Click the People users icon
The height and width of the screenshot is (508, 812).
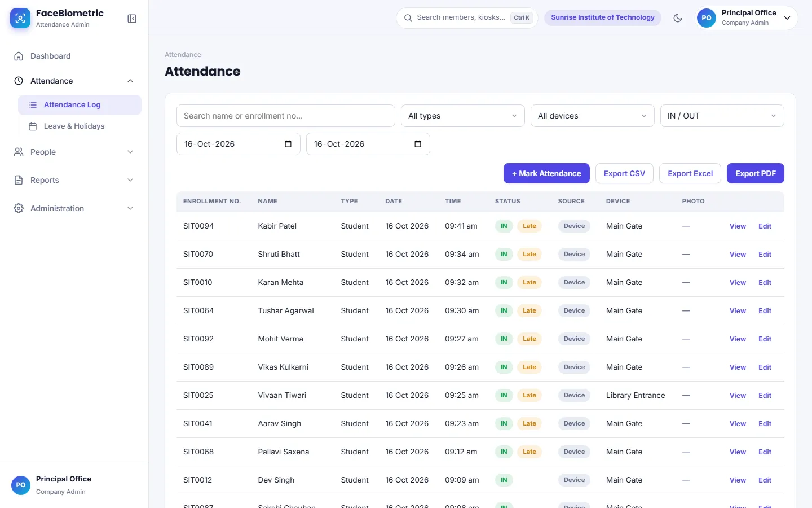click(19, 152)
